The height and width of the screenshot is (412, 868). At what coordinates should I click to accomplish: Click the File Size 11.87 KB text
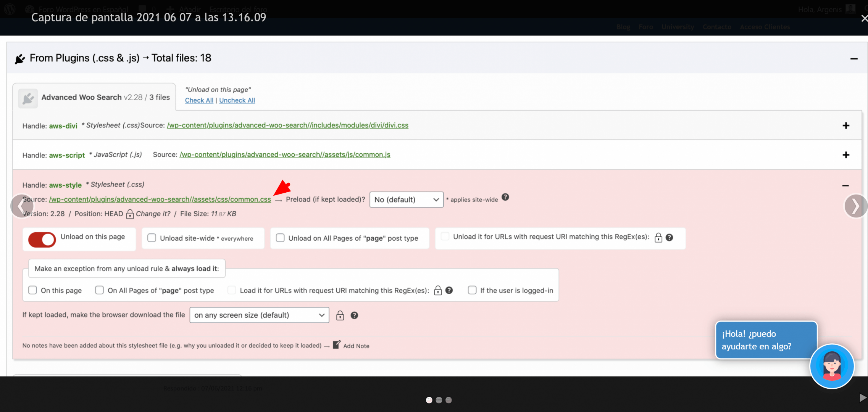[x=208, y=214]
